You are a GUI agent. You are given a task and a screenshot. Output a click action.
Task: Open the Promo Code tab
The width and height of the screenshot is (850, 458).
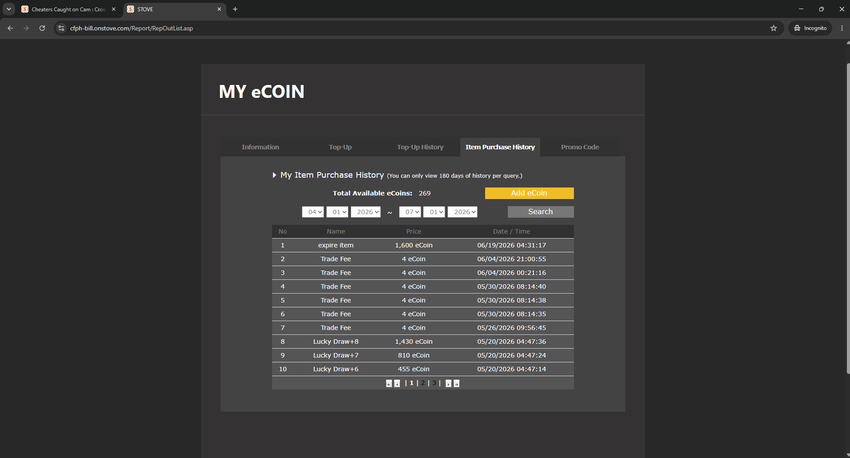(x=580, y=147)
